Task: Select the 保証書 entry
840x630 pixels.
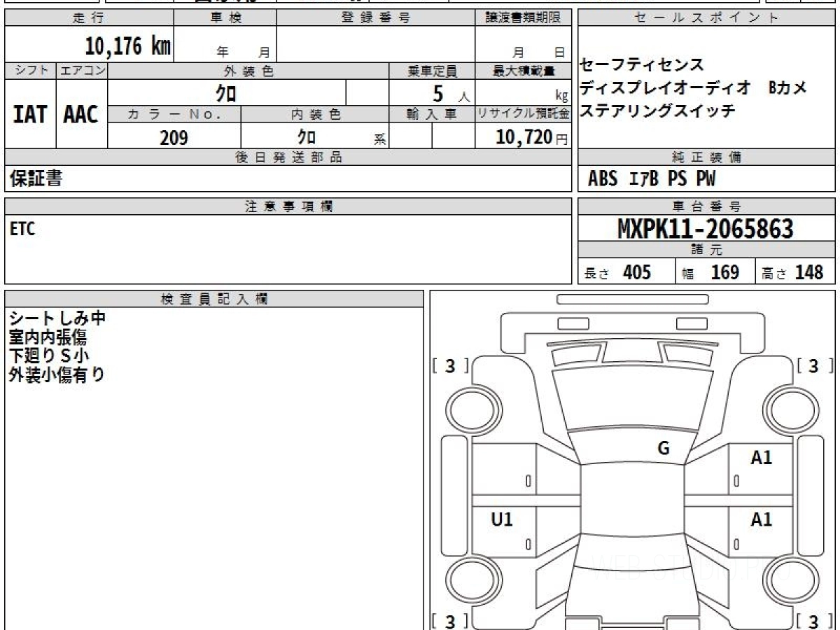Action: tap(36, 179)
